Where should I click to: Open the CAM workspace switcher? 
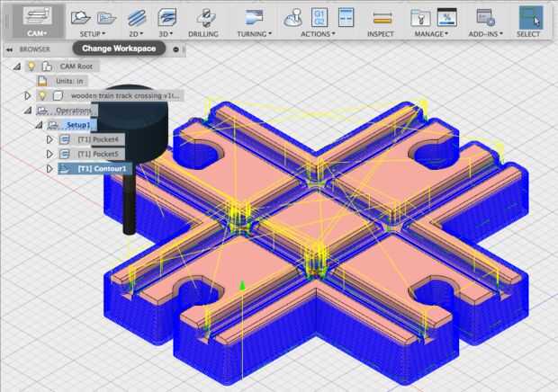(37, 22)
